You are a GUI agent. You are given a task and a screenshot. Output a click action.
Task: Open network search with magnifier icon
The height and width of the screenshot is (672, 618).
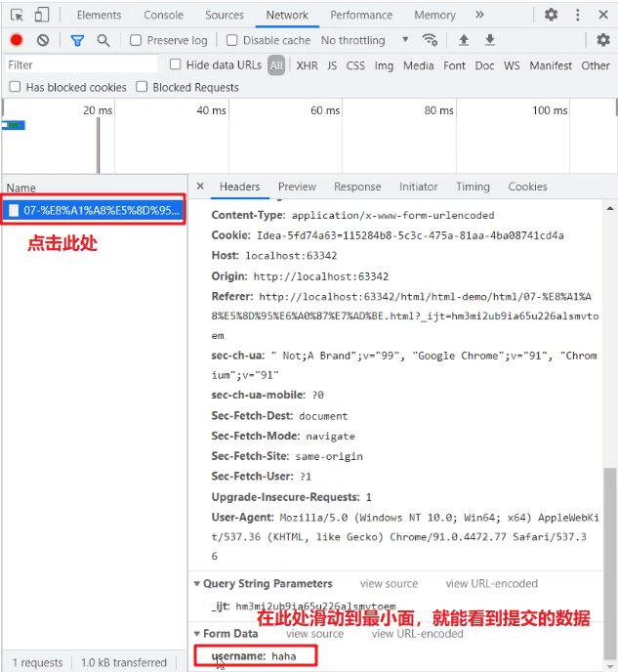click(103, 40)
